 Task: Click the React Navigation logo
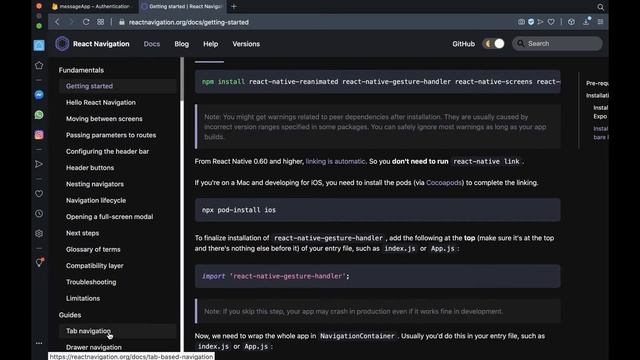(x=62, y=44)
